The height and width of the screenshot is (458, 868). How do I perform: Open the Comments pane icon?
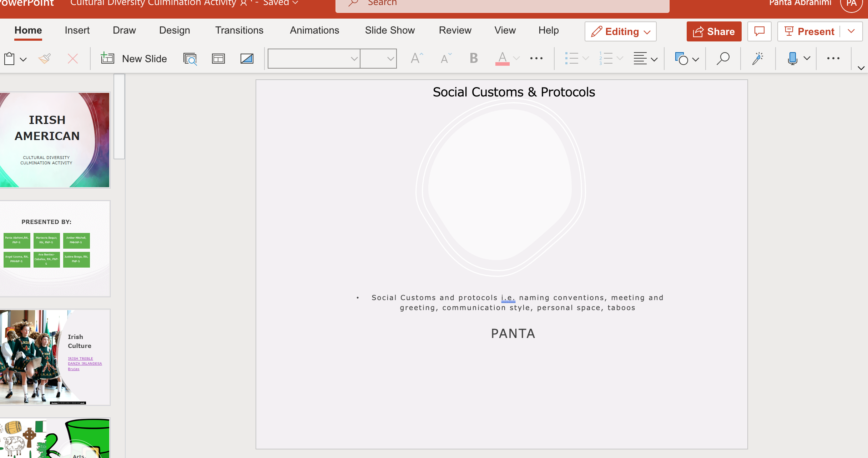click(x=759, y=31)
